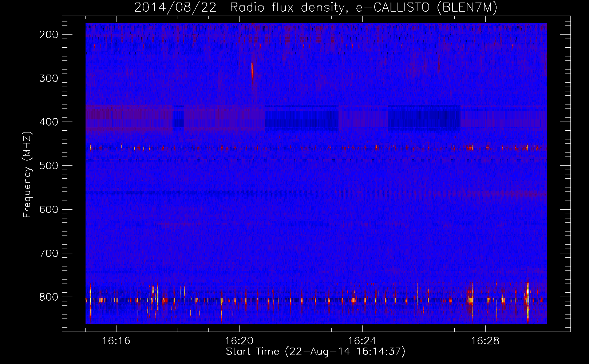Click the 300 frequency tick label

[48, 78]
